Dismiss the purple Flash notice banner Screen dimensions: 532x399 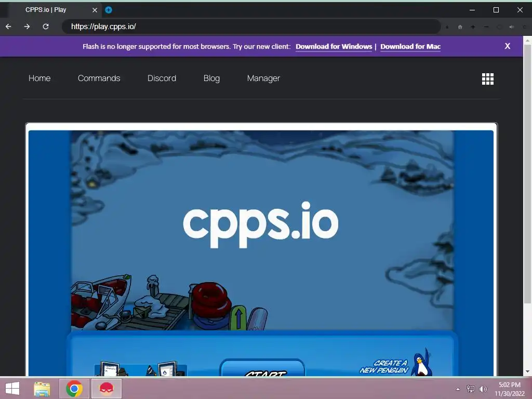(507, 46)
